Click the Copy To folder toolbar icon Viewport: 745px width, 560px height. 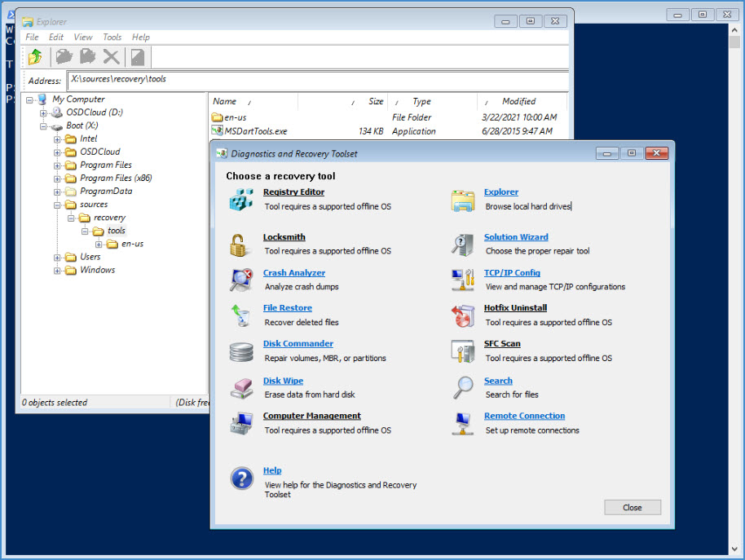(x=64, y=57)
